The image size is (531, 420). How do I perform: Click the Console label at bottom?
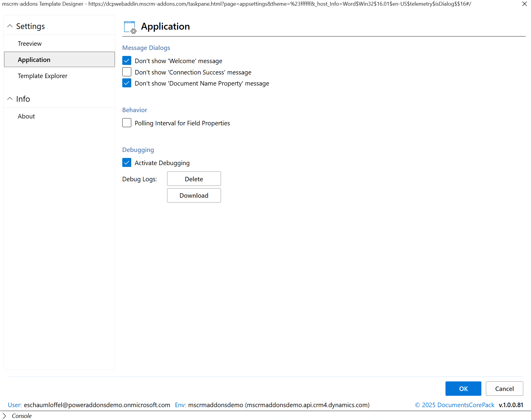click(22, 416)
